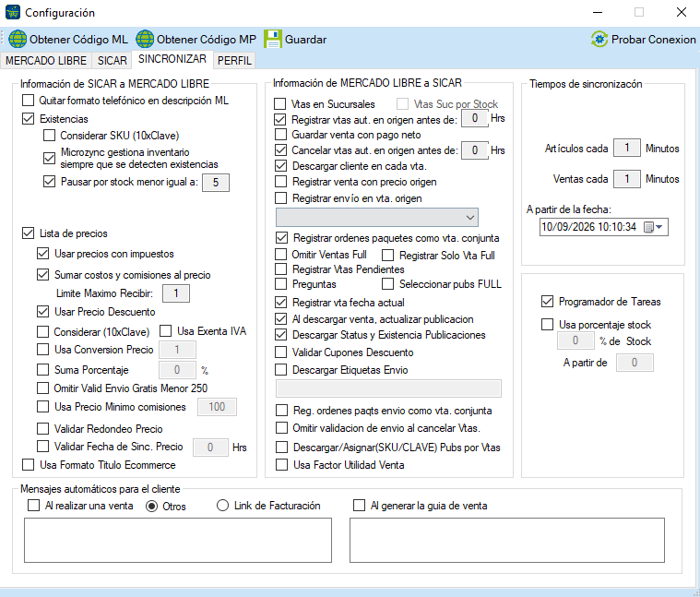Enable Omitir Ventas Full checkbox
This screenshot has width=700, height=597.
point(280,255)
